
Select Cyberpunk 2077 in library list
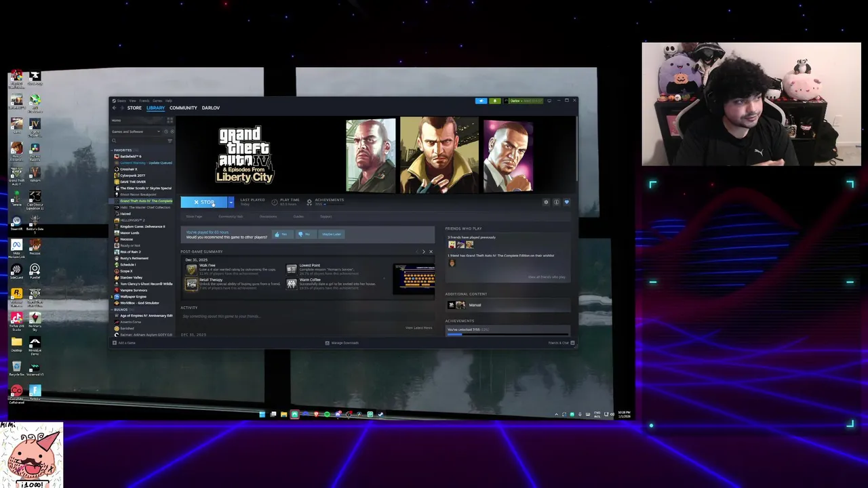pyautogui.click(x=132, y=176)
